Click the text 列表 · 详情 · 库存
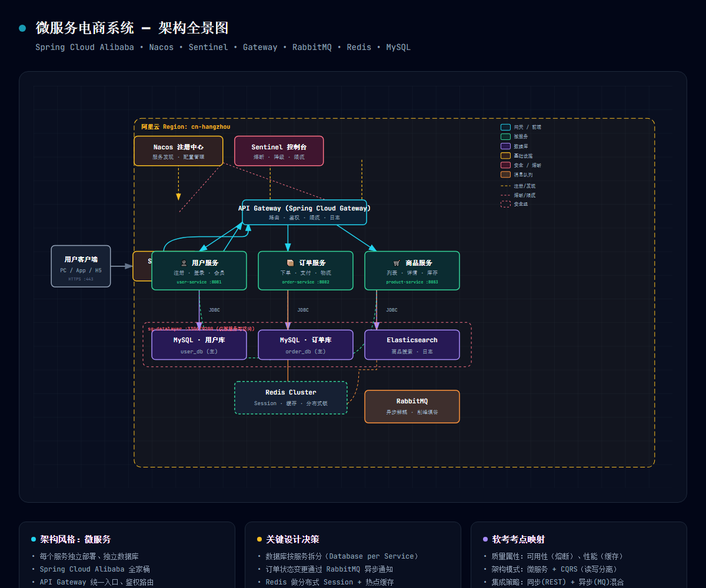 tap(412, 273)
